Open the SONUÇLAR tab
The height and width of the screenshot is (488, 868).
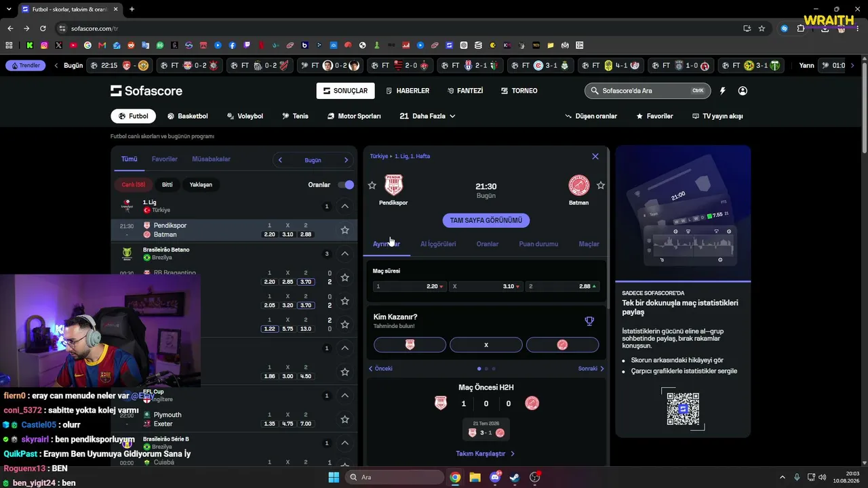[x=346, y=91]
